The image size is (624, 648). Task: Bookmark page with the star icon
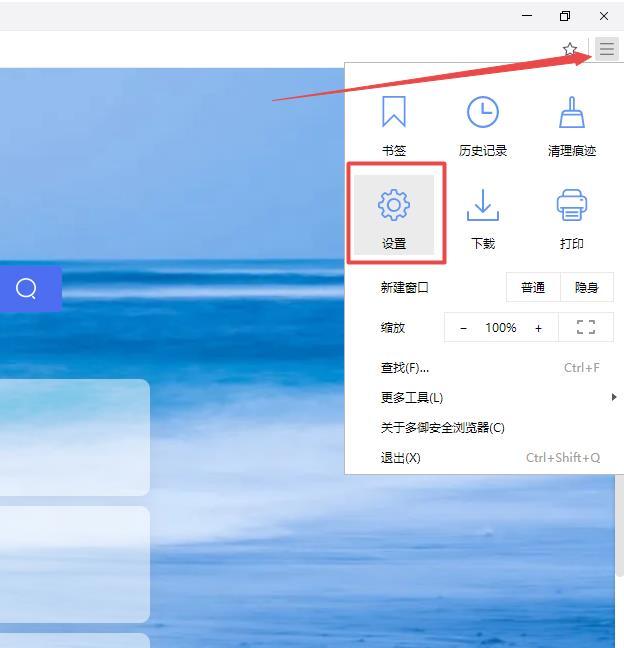(x=570, y=49)
